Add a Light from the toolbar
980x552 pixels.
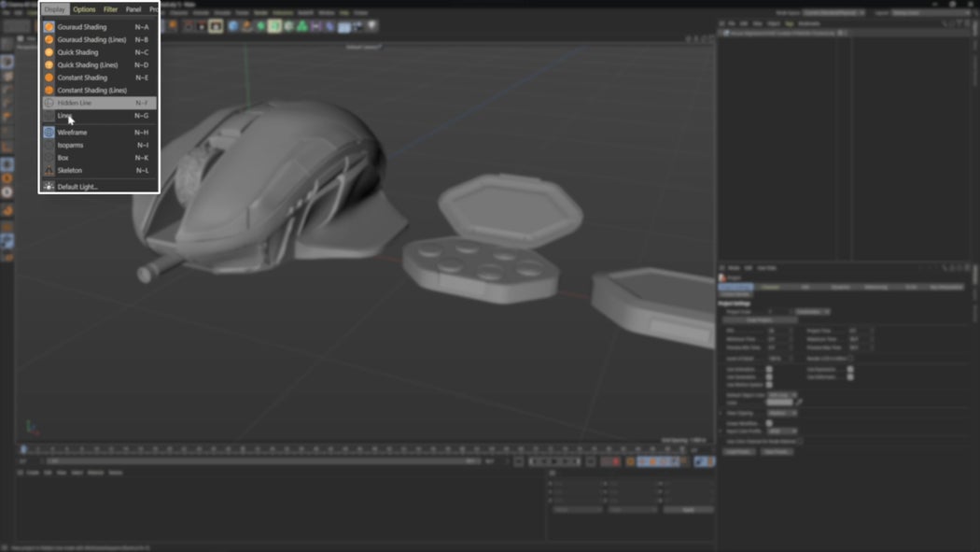371,26
